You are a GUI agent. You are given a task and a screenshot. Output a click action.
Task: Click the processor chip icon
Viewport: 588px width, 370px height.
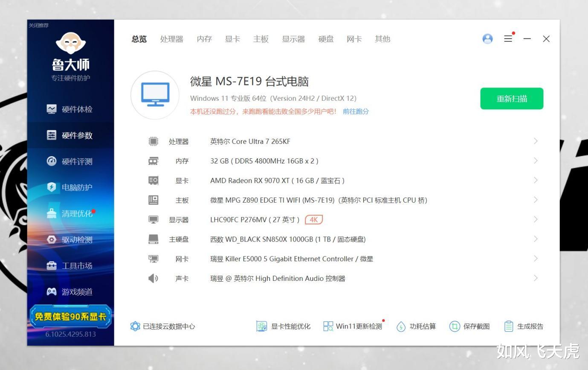point(153,141)
